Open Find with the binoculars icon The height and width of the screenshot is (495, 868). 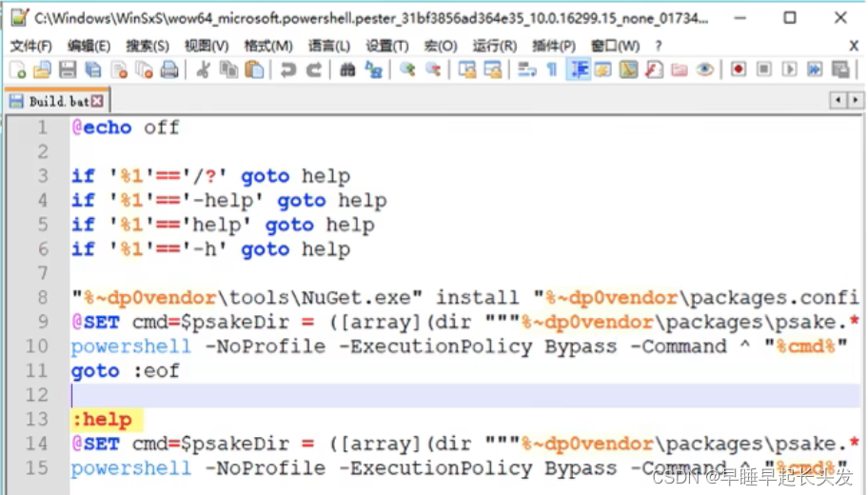(x=347, y=69)
